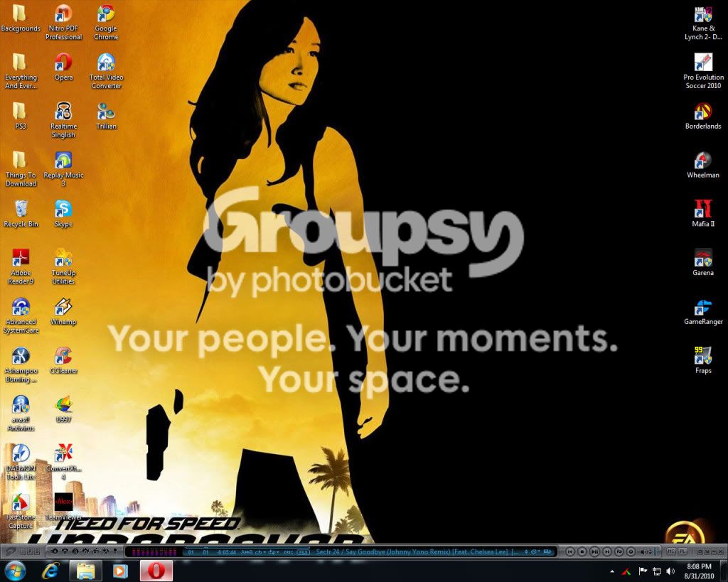Adjust the Winamp volume slider

tap(655, 552)
